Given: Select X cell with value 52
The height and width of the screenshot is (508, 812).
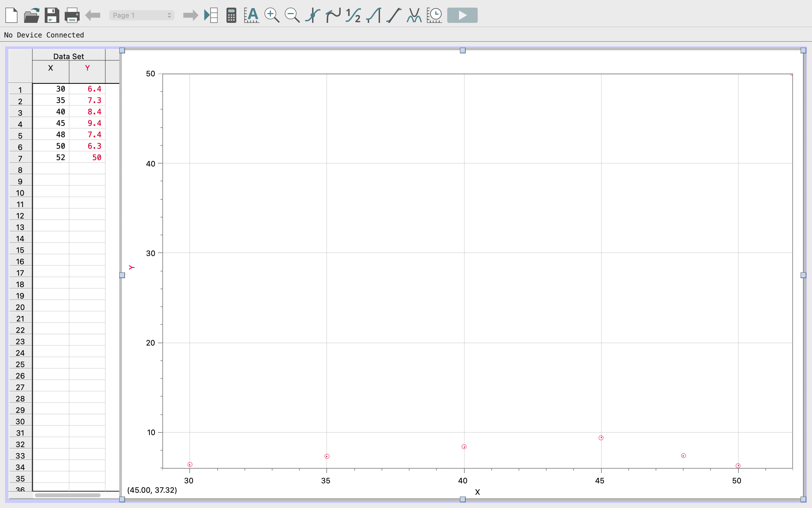Looking at the screenshot, I should (51, 157).
